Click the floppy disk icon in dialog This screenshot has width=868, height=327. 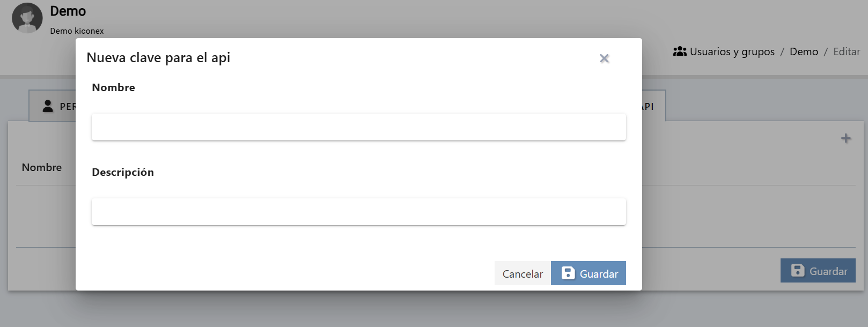pyautogui.click(x=568, y=273)
